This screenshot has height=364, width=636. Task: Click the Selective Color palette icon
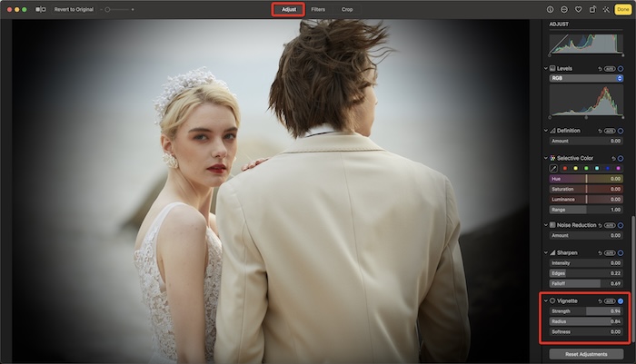552,158
